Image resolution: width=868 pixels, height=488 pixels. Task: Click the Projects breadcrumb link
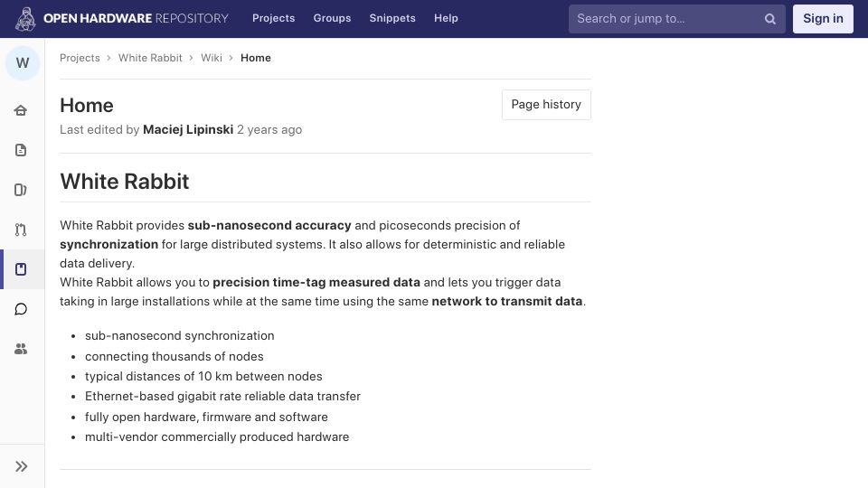80,58
